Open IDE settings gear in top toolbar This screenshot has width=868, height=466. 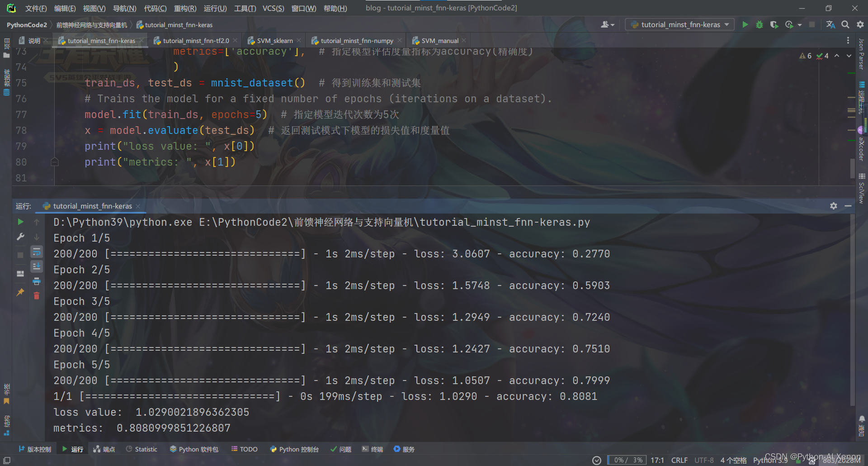(x=860, y=24)
